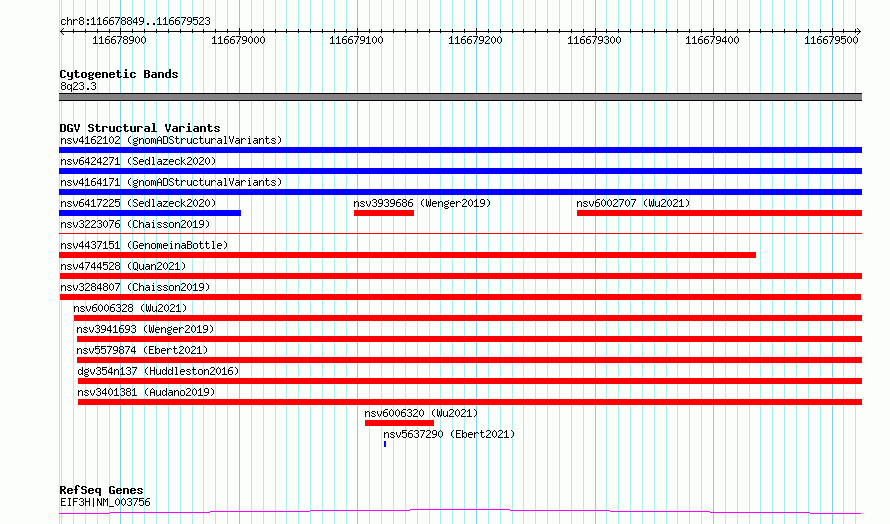Open variant label nsv3939686 (Wenger2019)
The height and width of the screenshot is (524, 890).
click(422, 203)
